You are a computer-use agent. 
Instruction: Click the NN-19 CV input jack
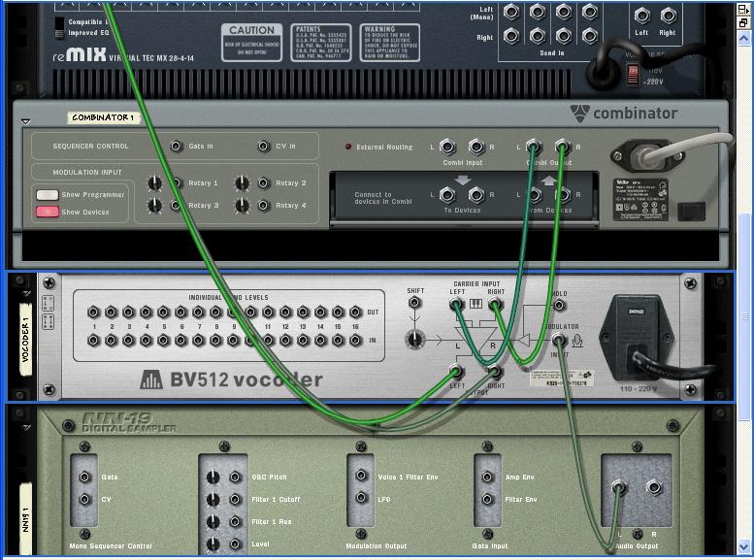(x=85, y=499)
